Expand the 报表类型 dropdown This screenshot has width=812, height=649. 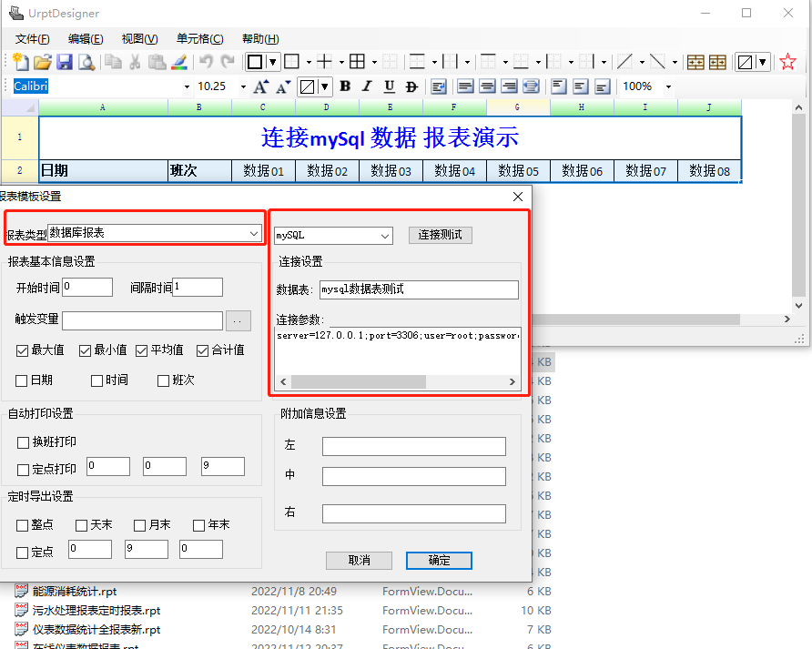coord(254,234)
